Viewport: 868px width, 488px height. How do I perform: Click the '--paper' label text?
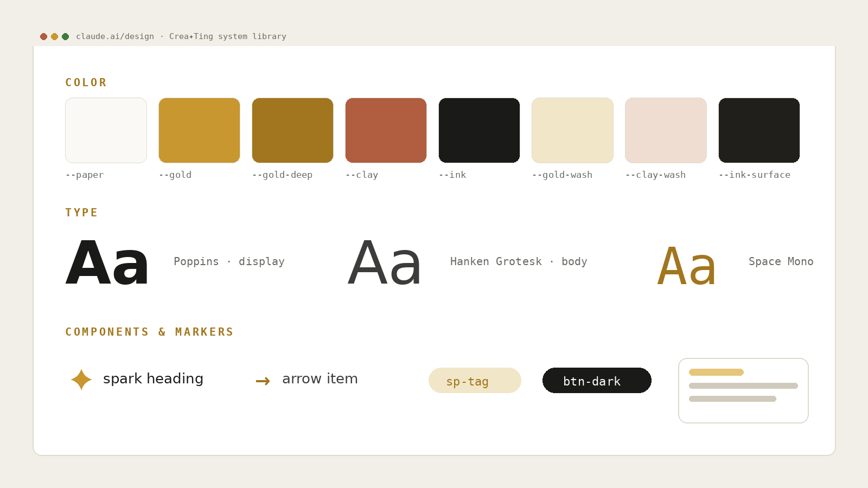tap(85, 175)
